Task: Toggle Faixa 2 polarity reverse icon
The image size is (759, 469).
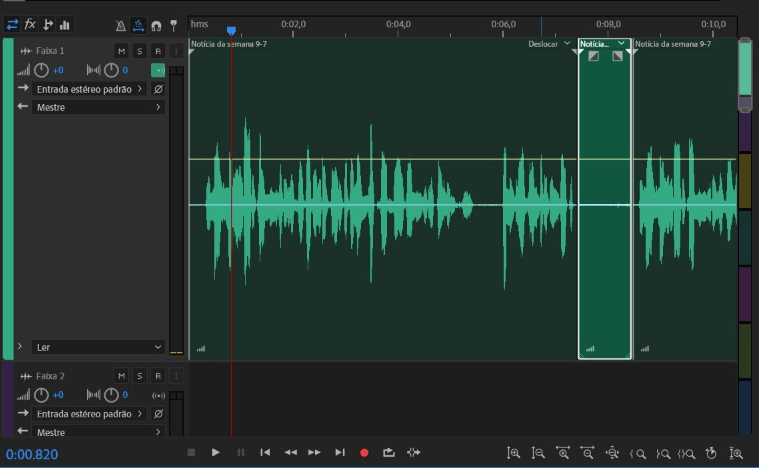Action: point(158,414)
